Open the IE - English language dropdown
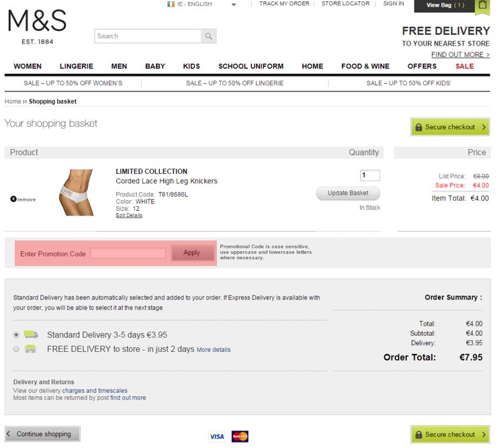497x448 pixels. point(201,4)
